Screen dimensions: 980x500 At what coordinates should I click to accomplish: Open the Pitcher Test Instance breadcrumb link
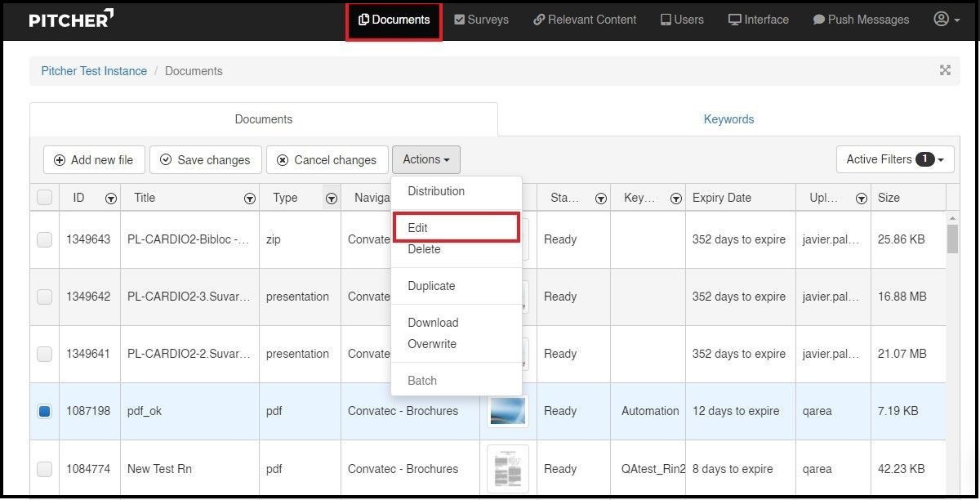pos(94,71)
